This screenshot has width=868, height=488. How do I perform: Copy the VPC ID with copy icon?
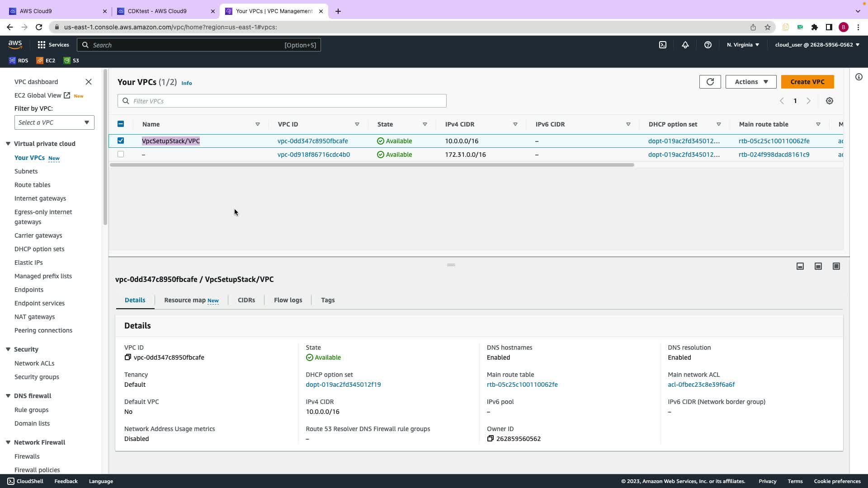coord(128,357)
